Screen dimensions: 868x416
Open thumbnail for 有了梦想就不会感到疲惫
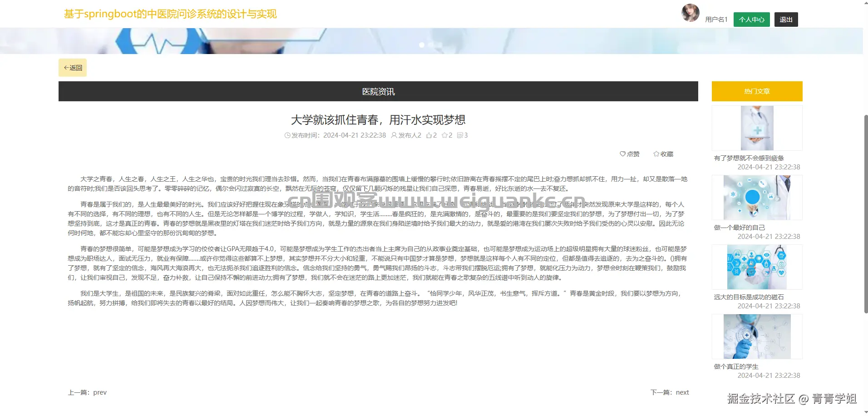tap(757, 128)
